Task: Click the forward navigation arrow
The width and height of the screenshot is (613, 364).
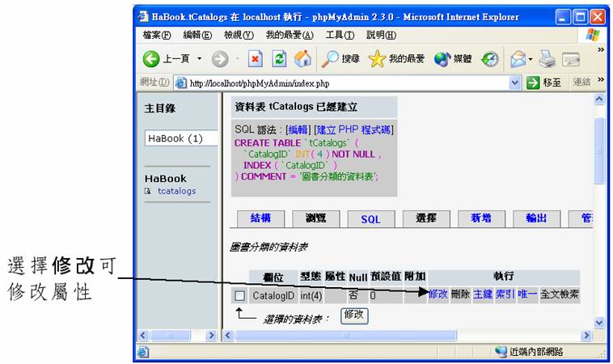Action: [x=220, y=59]
